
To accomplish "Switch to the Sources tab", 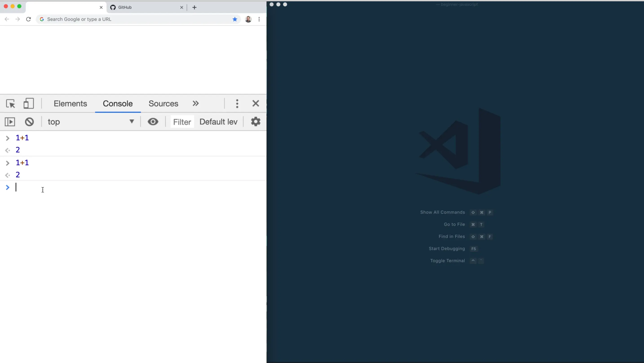I will tap(163, 103).
